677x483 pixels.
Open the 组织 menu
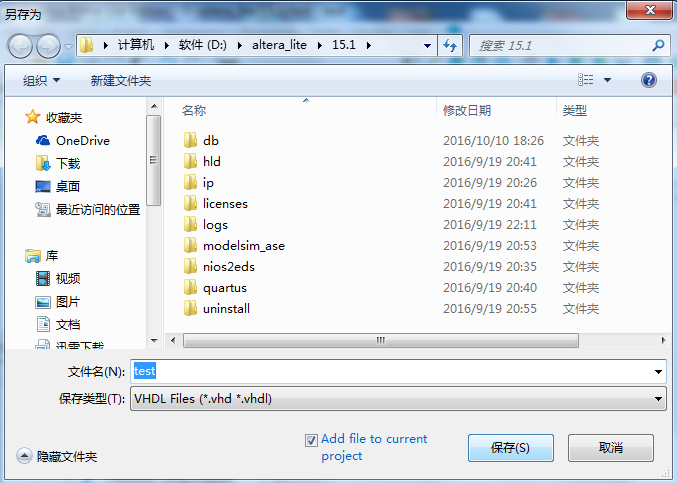pyautogui.click(x=41, y=80)
